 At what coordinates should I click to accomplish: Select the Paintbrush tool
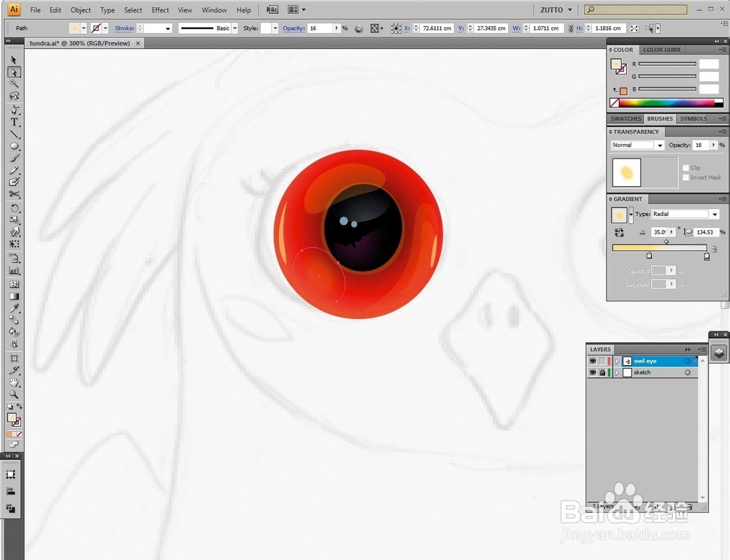coord(14,158)
